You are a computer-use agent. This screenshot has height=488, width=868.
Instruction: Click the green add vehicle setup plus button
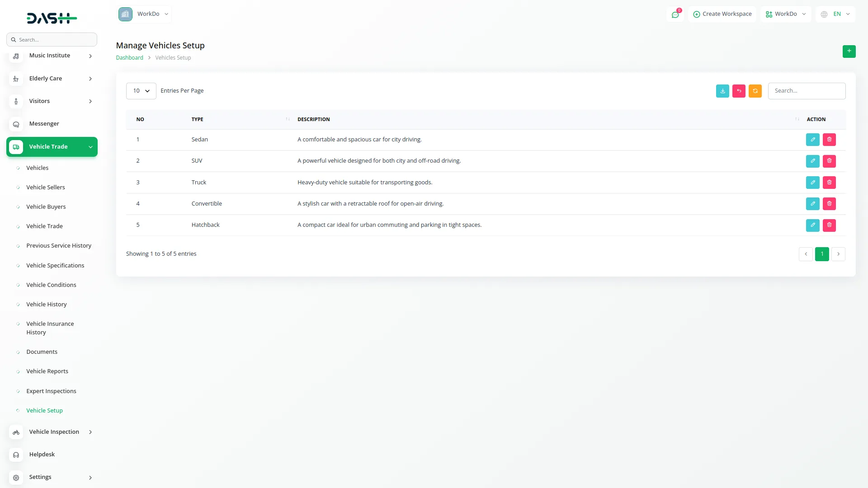[x=849, y=51]
